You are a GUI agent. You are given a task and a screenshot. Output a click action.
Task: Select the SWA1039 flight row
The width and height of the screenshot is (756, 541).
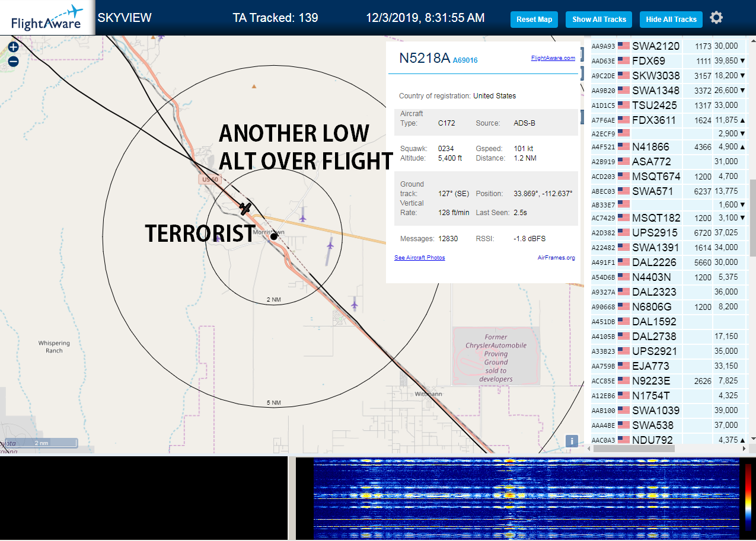click(x=669, y=410)
